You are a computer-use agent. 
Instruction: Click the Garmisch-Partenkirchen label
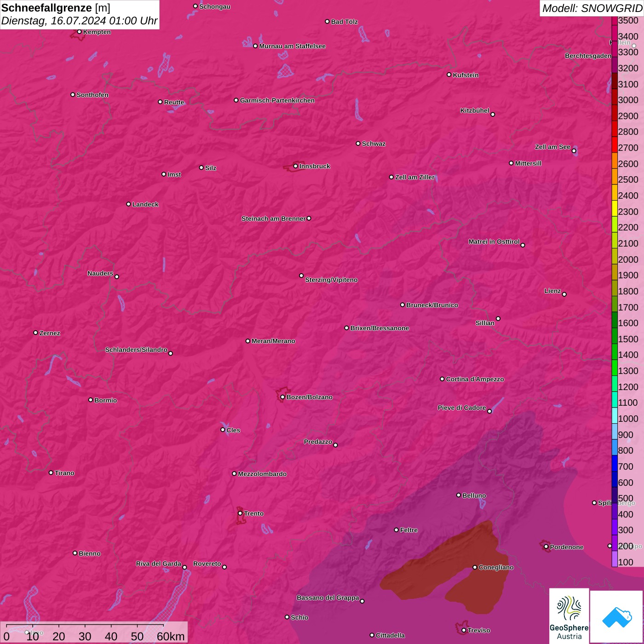coord(277,100)
